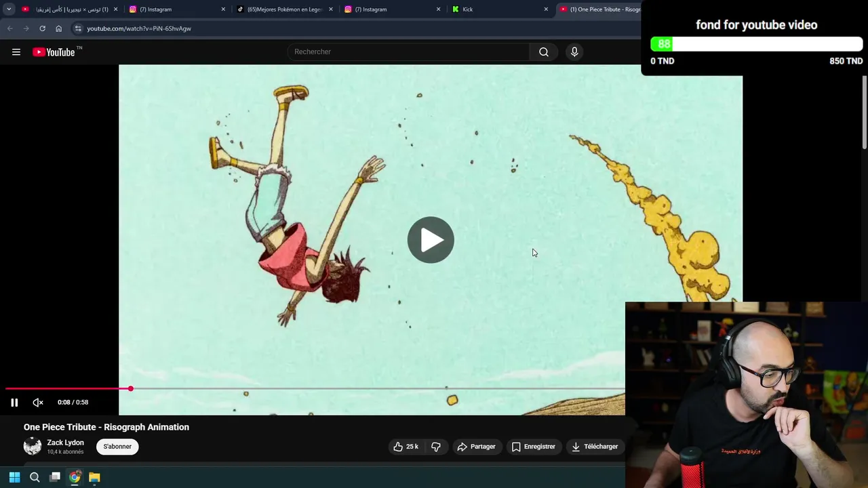This screenshot has height=488, width=868.
Task: Click the browser home icon
Action: (58, 28)
